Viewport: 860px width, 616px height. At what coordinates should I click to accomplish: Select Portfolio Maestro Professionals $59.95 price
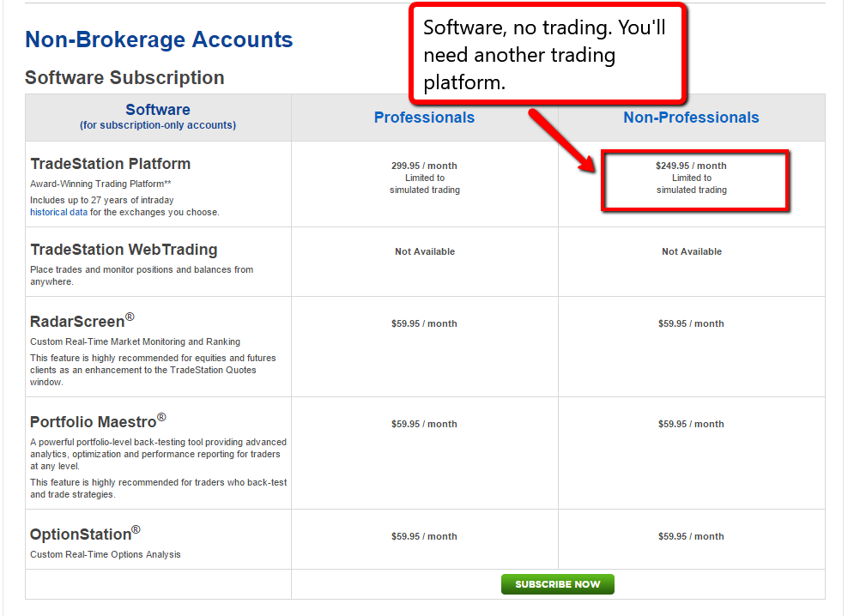click(424, 424)
